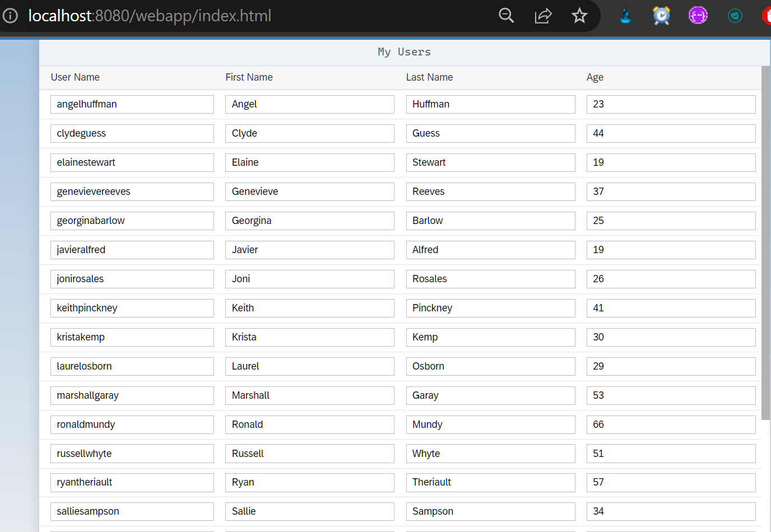Viewport: 771px width, 532px height.
Task: Edit the elainestewart user name field
Action: tap(132, 162)
